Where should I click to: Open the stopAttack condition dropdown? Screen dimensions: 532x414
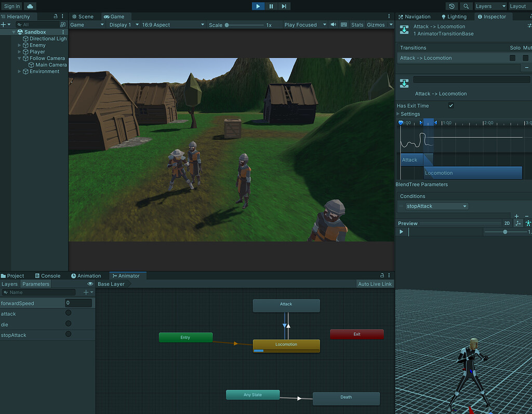[x=436, y=206]
